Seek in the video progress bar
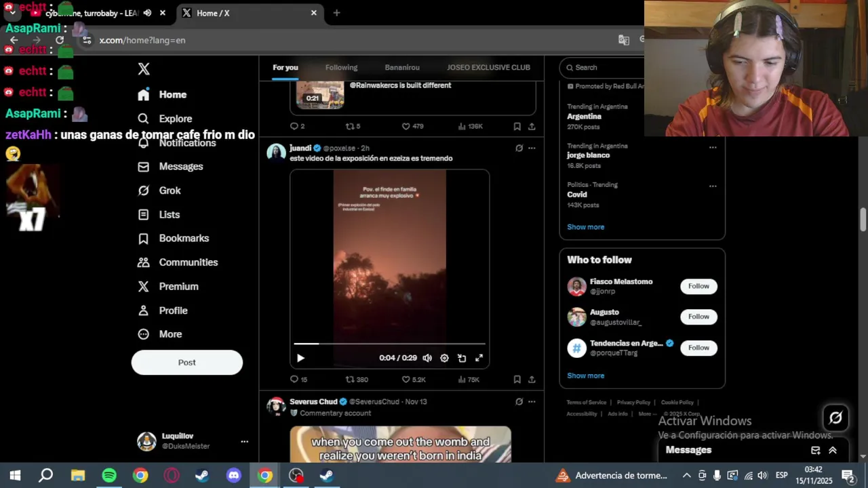868x488 pixels. point(389,344)
